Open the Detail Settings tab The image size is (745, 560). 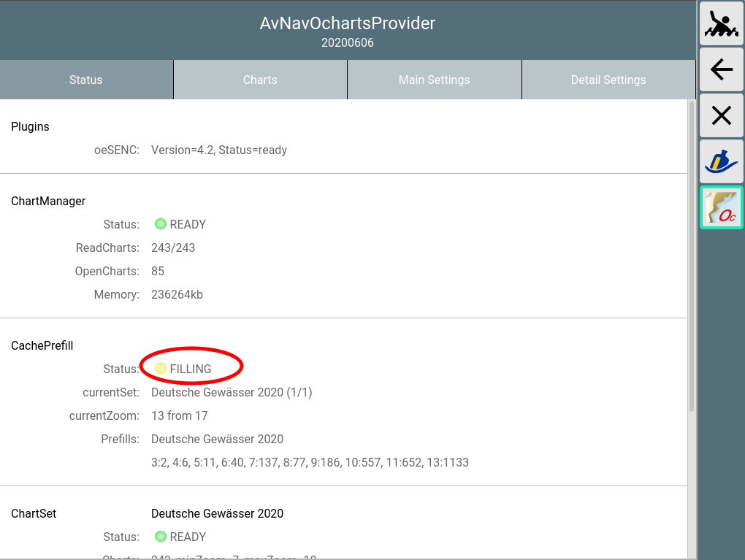tap(608, 80)
